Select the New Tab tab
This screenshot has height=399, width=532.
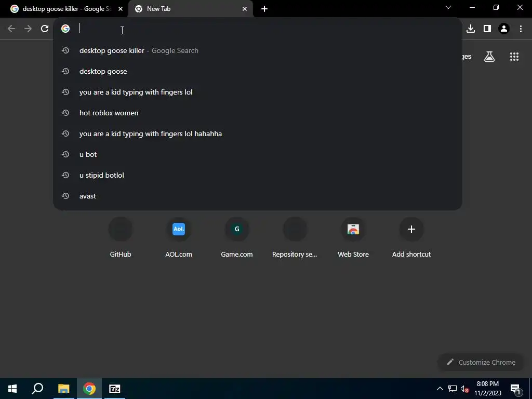coord(191,9)
